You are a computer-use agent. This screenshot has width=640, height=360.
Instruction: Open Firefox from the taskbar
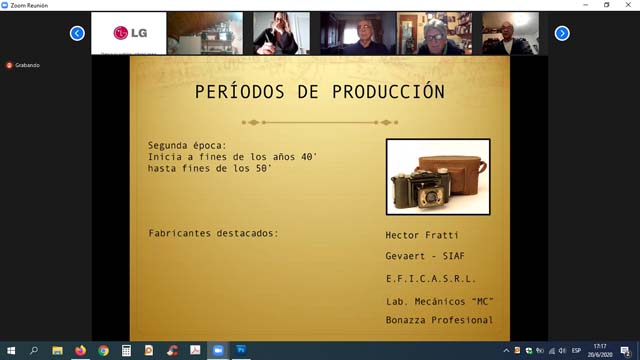(80, 350)
